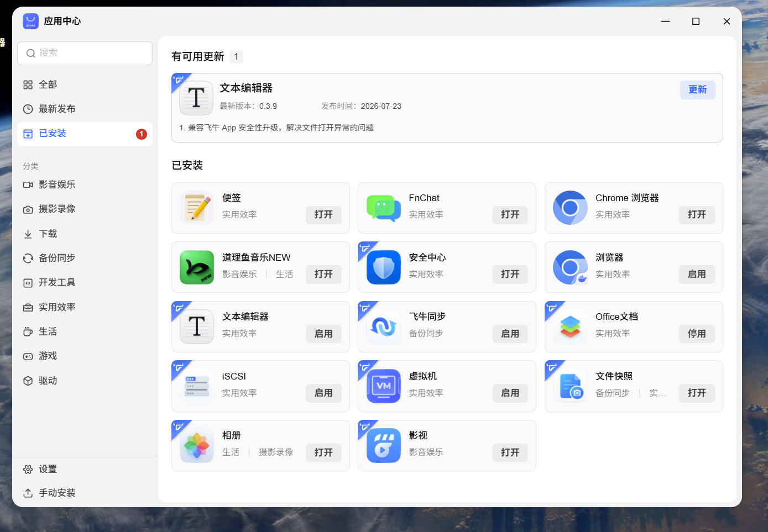Click the 安全中心 shield icon
This screenshot has width=768, height=532.
(384, 267)
